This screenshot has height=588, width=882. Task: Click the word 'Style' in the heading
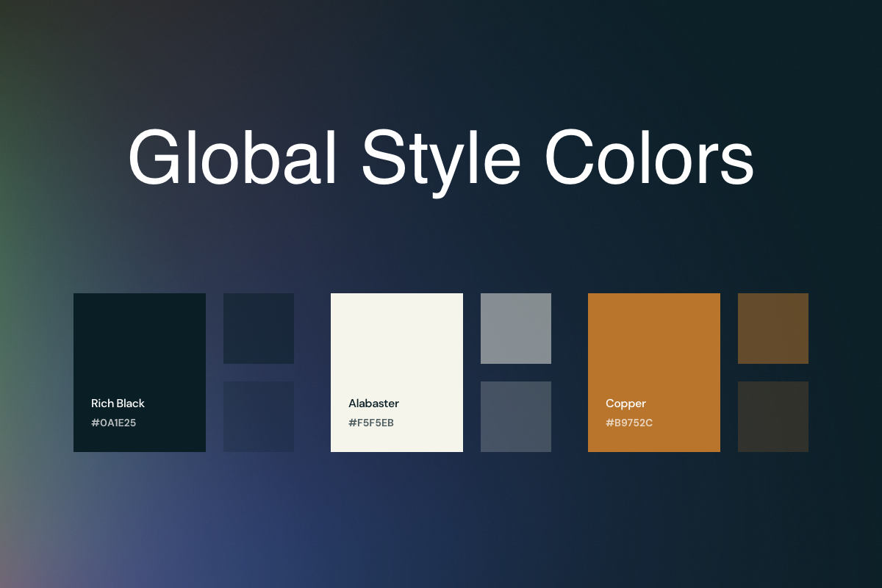[441, 158]
